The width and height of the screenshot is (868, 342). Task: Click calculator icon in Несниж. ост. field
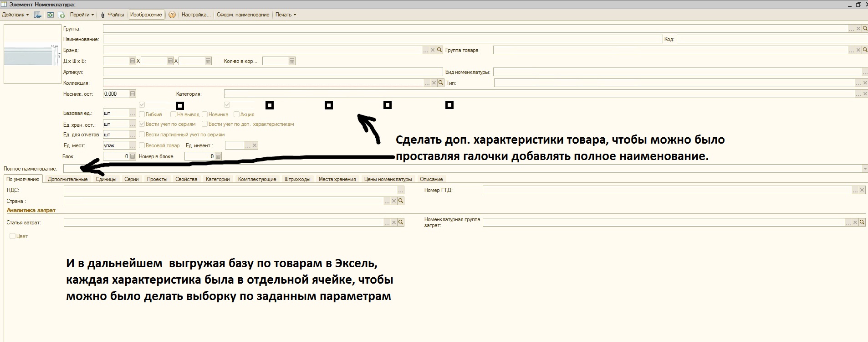point(133,94)
